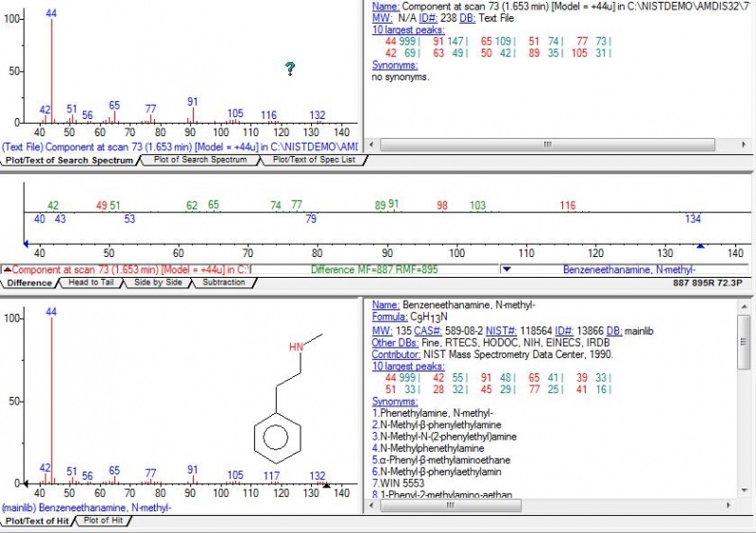Select the Side by Side tab
Screen dimensions: 756x533
[x=156, y=283]
